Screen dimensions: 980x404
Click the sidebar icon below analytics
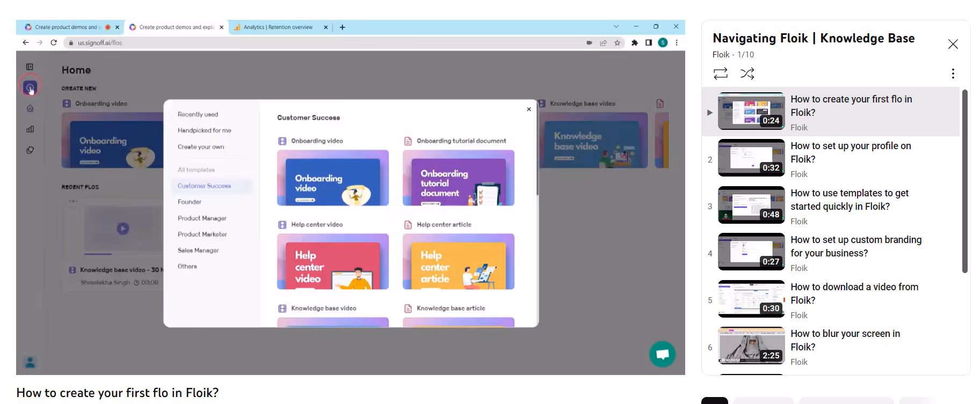30,150
